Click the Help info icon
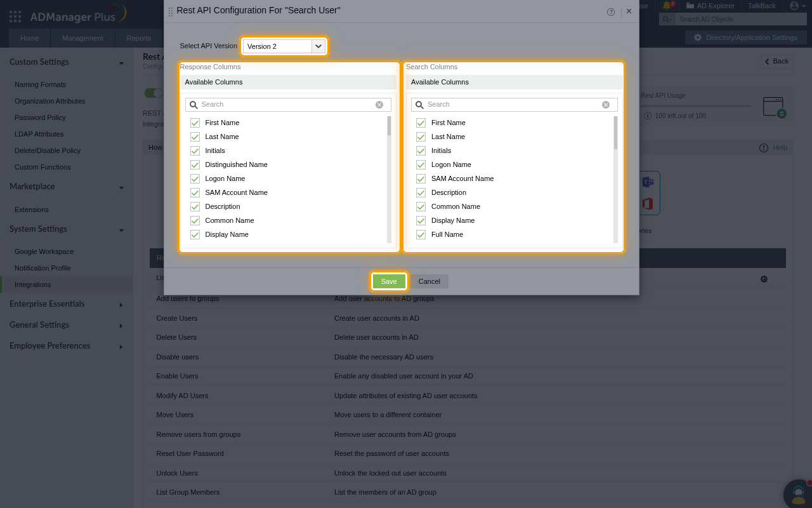The height and width of the screenshot is (508, 812). [x=764, y=148]
